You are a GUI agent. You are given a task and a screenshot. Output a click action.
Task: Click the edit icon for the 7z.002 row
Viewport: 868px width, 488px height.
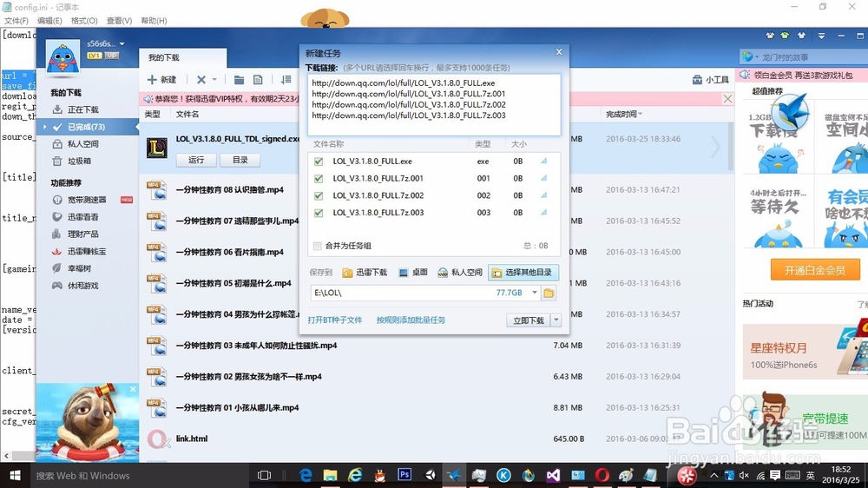(543, 195)
